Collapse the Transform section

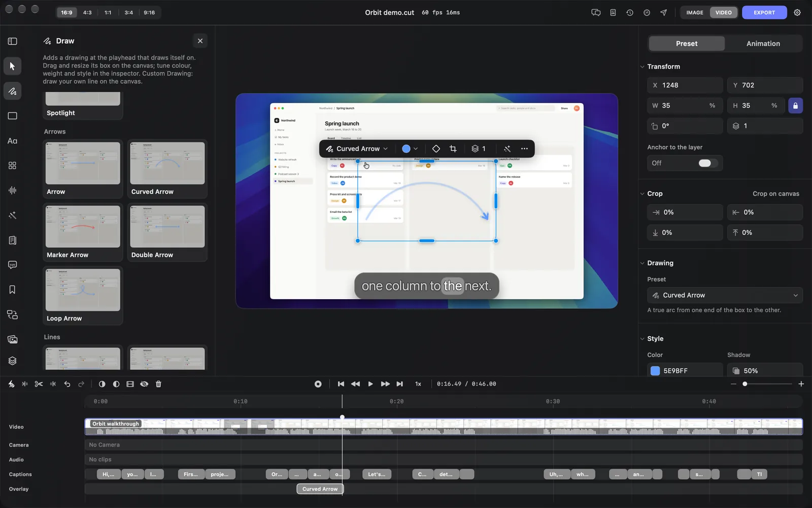642,67
